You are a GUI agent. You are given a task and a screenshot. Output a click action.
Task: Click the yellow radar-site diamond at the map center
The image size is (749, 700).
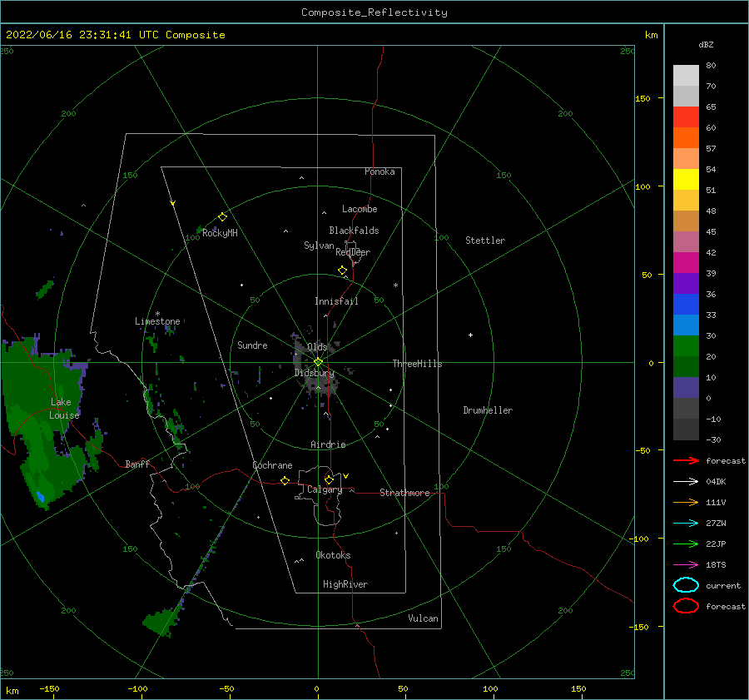pos(318,362)
